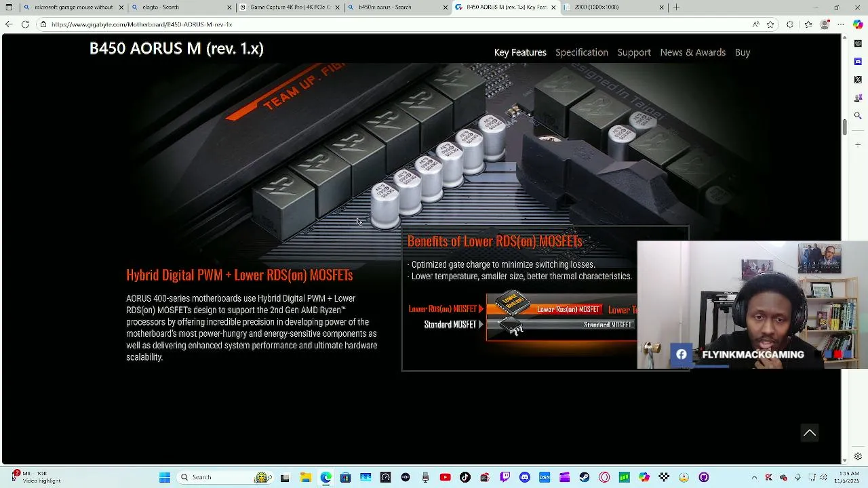868x488 pixels.
Task: Switch to the 2000 (1000x1000) tab
Action: [614, 7]
